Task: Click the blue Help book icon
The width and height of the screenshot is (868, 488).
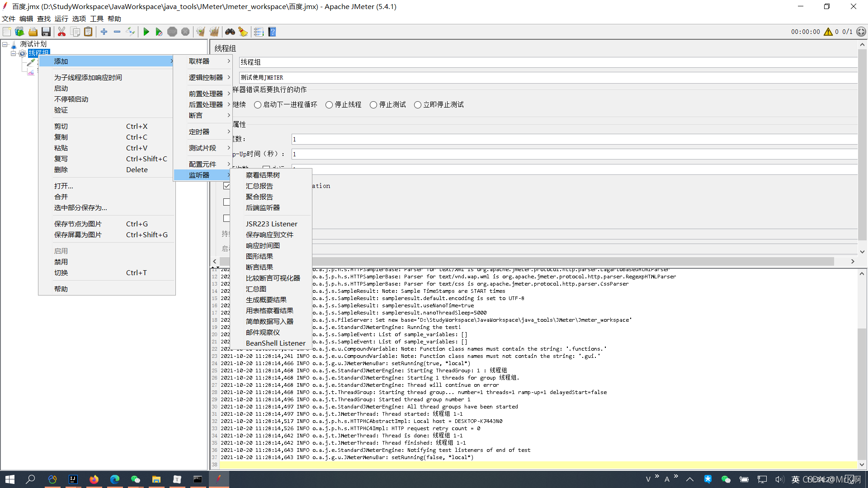Action: [272, 32]
